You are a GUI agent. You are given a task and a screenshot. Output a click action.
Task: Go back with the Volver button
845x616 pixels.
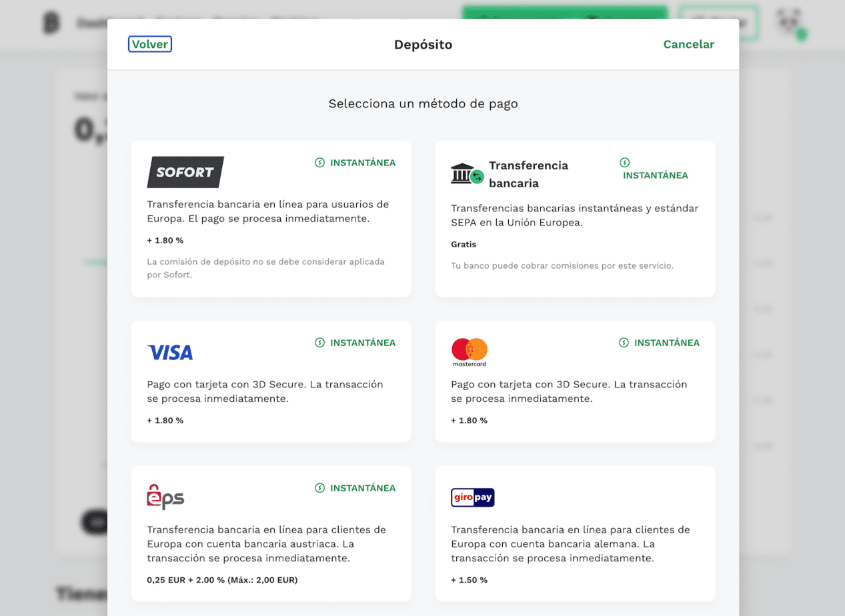(150, 44)
